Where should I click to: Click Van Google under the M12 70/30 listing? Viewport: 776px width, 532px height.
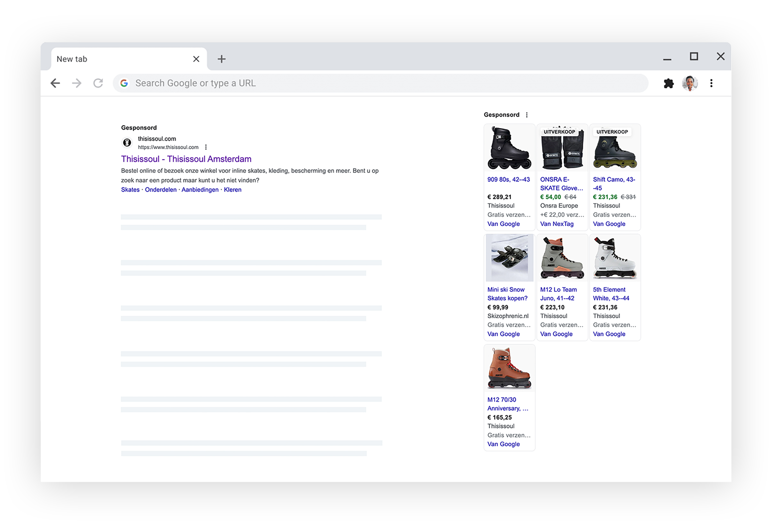click(503, 444)
